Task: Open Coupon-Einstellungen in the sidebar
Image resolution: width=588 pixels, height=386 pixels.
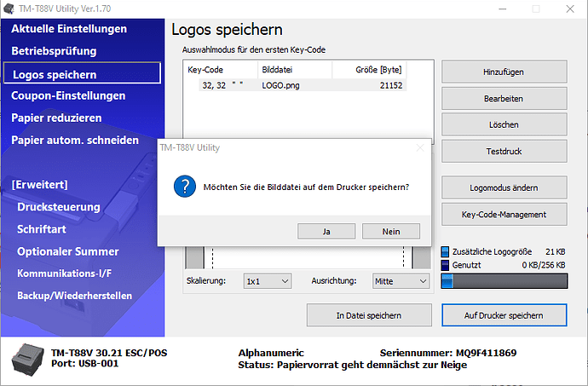Action: [x=68, y=95]
